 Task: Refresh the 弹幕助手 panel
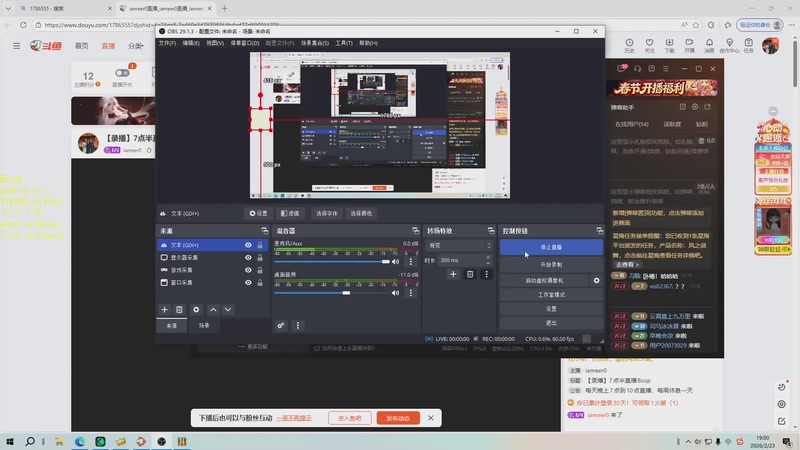pos(707,107)
